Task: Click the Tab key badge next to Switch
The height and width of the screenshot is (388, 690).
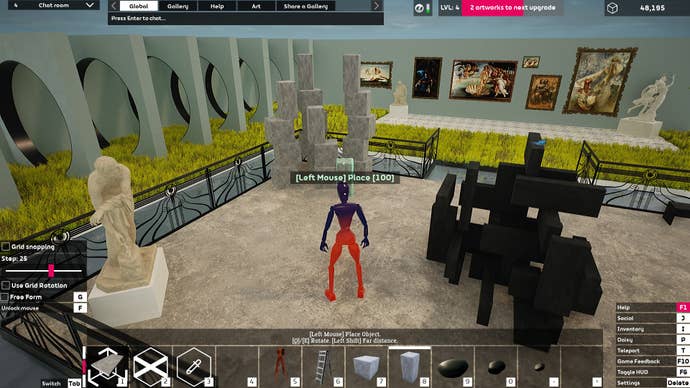Action: coord(74,384)
